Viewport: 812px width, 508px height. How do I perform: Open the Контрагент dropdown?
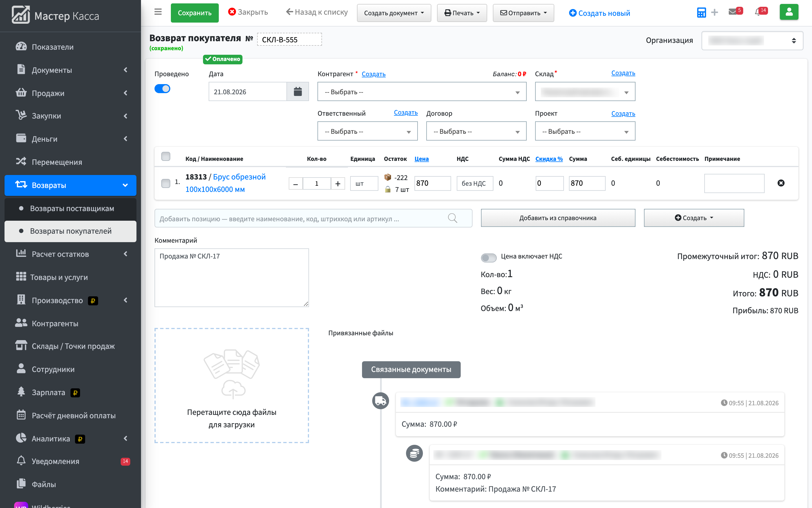pos(422,91)
